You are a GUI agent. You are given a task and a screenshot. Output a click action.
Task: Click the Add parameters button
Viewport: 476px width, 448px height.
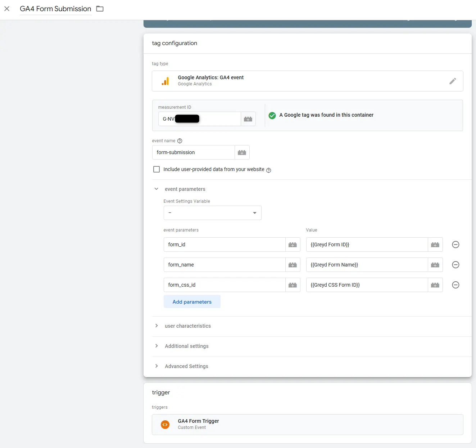click(192, 302)
